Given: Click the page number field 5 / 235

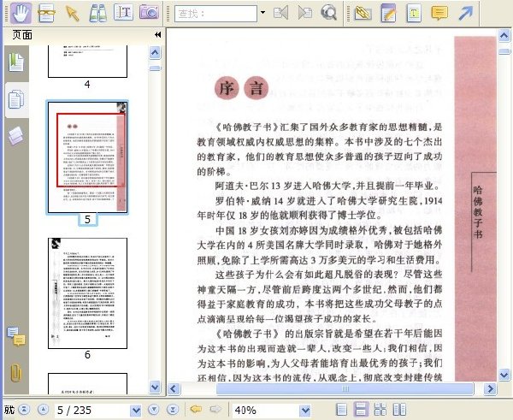Looking at the screenshot, I should click(x=92, y=410).
